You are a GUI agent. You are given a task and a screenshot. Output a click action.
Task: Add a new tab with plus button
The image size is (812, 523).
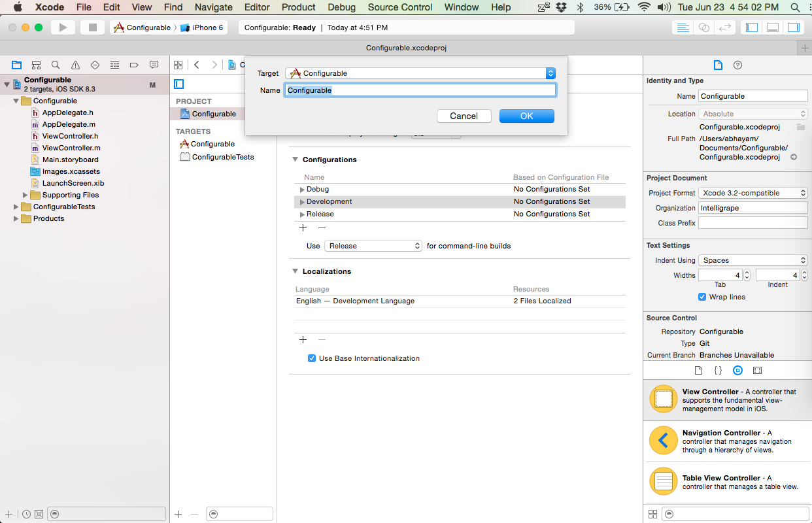805,48
